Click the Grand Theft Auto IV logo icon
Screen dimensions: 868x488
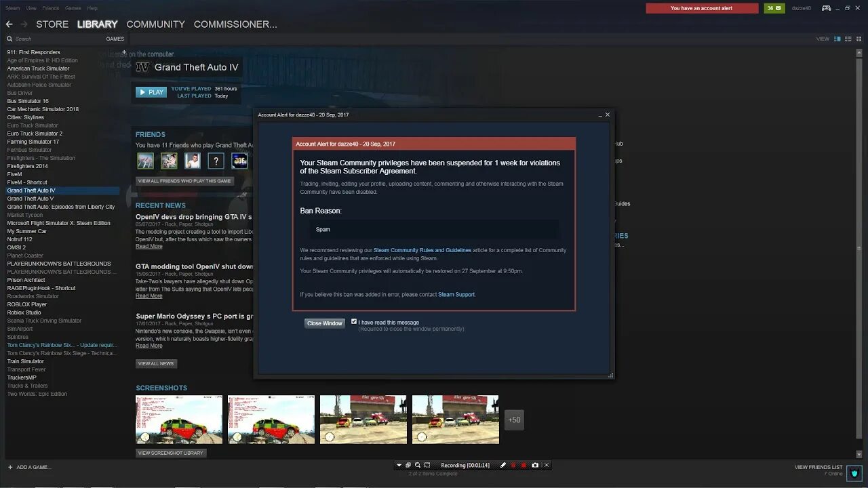coord(142,67)
